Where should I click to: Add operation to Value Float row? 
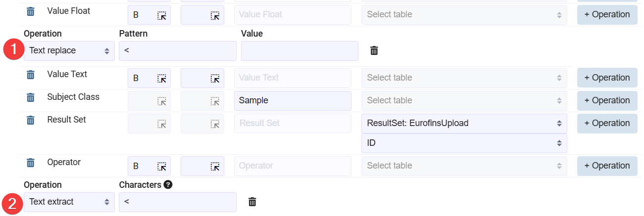coord(607,14)
